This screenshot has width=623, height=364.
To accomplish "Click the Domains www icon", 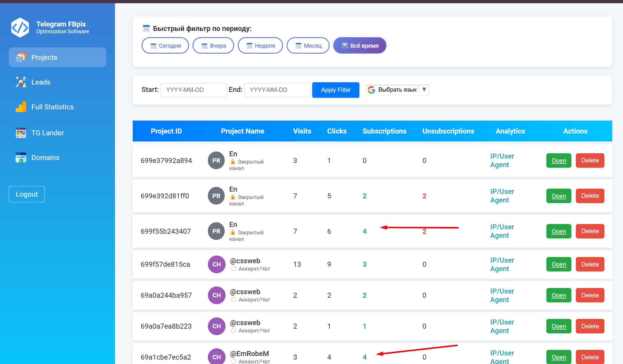I will coord(21,157).
